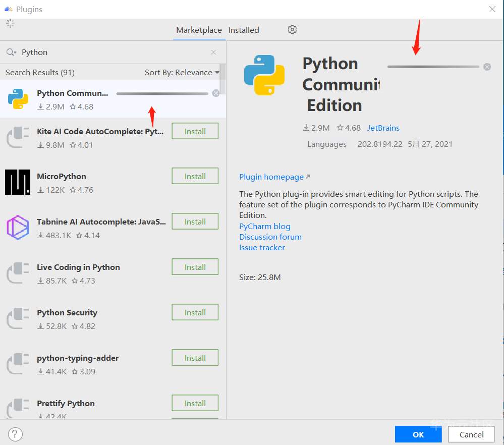Open the JetBrains vendor link
The height and width of the screenshot is (445, 504).
(x=383, y=128)
